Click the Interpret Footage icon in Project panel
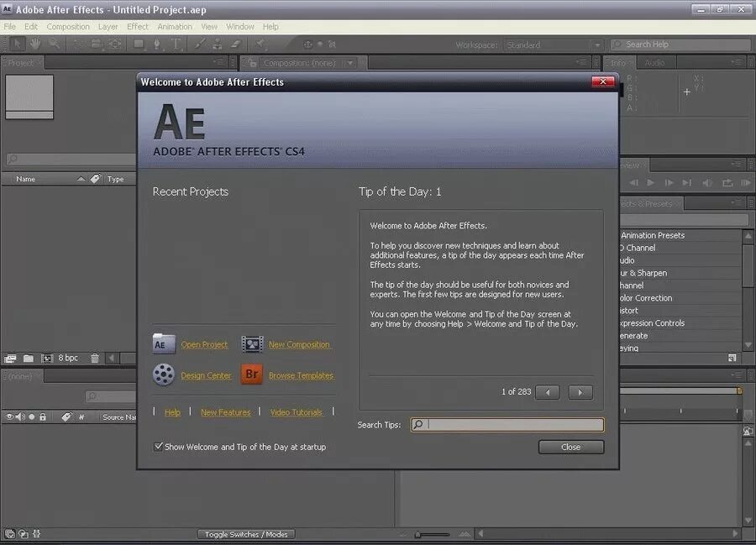756x545 pixels. [10, 359]
